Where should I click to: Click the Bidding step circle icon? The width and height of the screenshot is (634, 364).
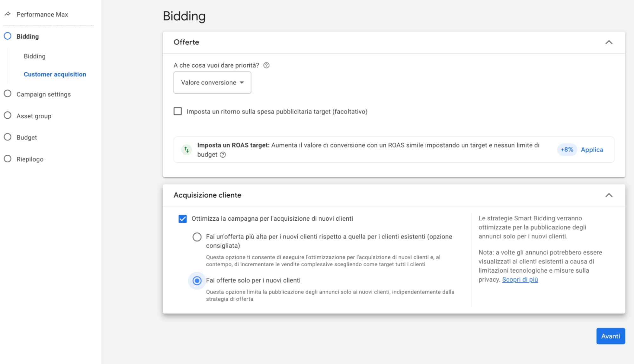8,36
